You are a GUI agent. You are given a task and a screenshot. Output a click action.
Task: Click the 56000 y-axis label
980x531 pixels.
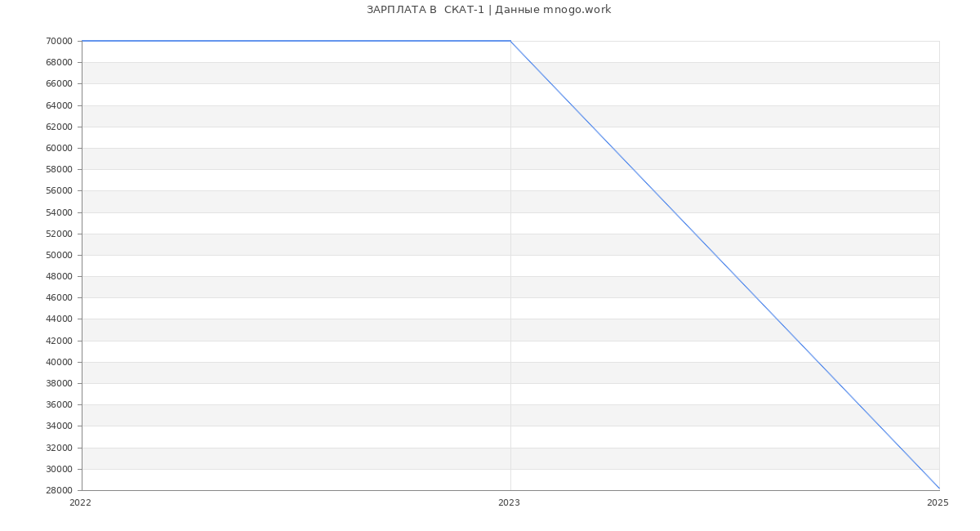click(x=60, y=190)
